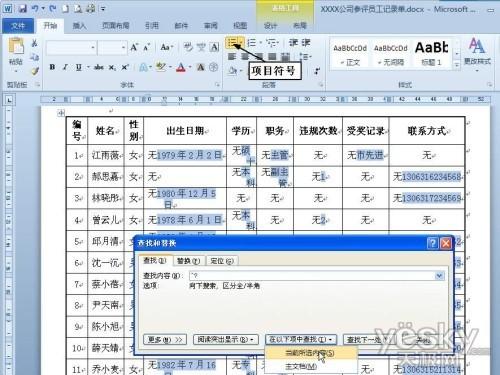500x375 pixels.
Task: Click the Undo arrow icon
Action: pos(35,8)
